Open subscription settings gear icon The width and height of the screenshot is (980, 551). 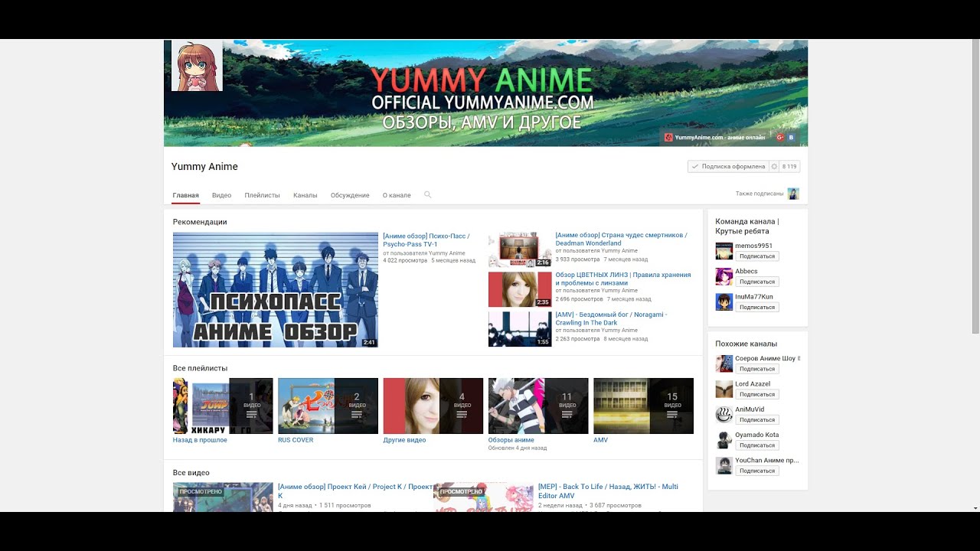tap(774, 166)
